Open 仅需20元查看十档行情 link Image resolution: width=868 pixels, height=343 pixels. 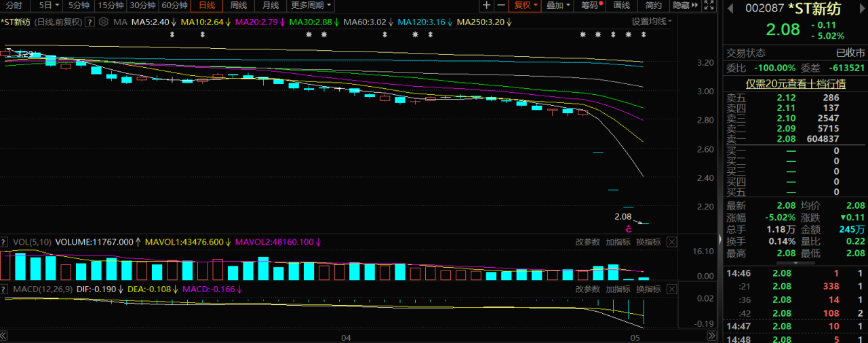(x=795, y=84)
